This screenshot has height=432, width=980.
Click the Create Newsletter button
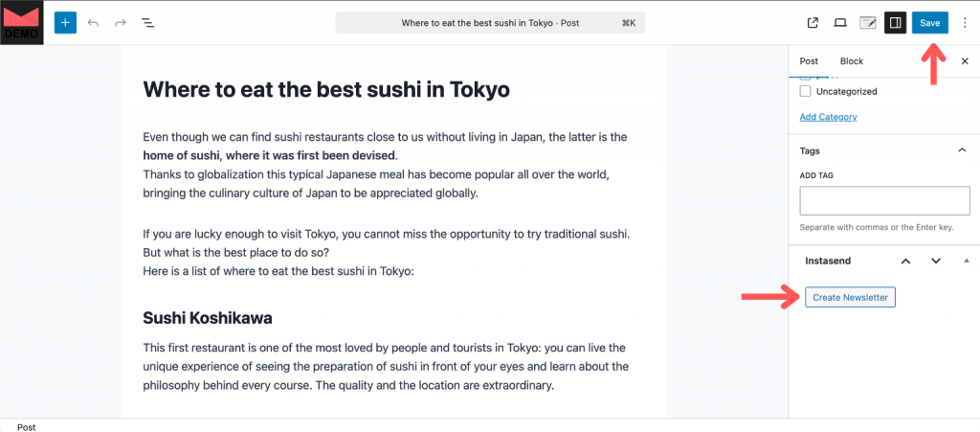point(850,297)
